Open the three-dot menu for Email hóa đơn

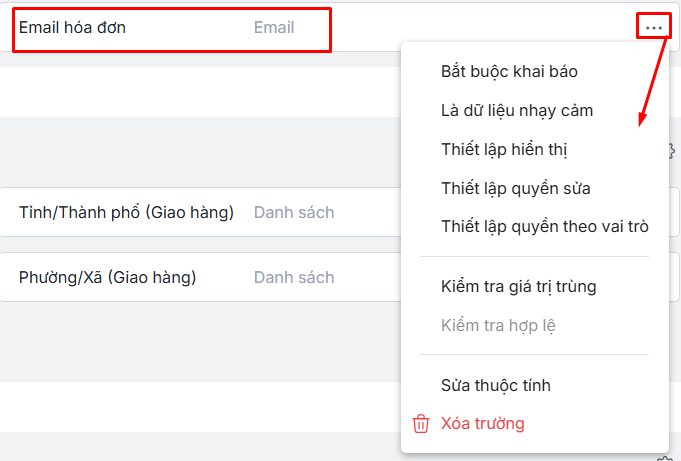click(654, 27)
